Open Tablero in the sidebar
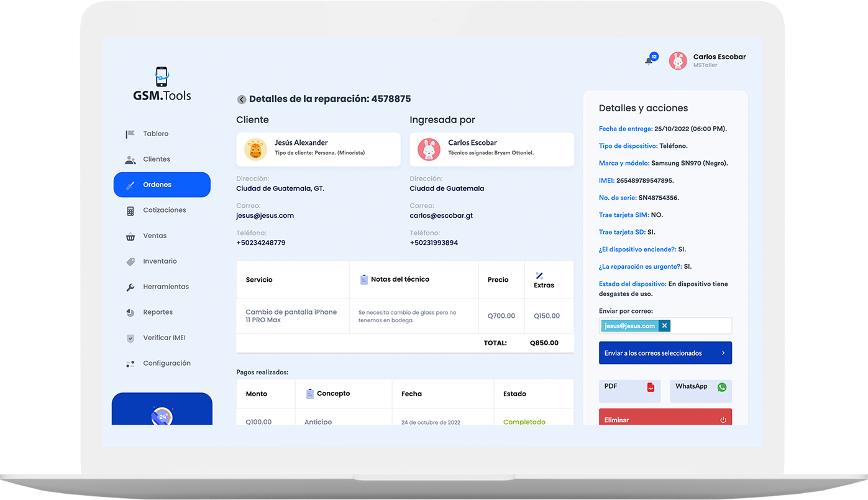Viewport: 868px width, 500px height. [x=155, y=134]
